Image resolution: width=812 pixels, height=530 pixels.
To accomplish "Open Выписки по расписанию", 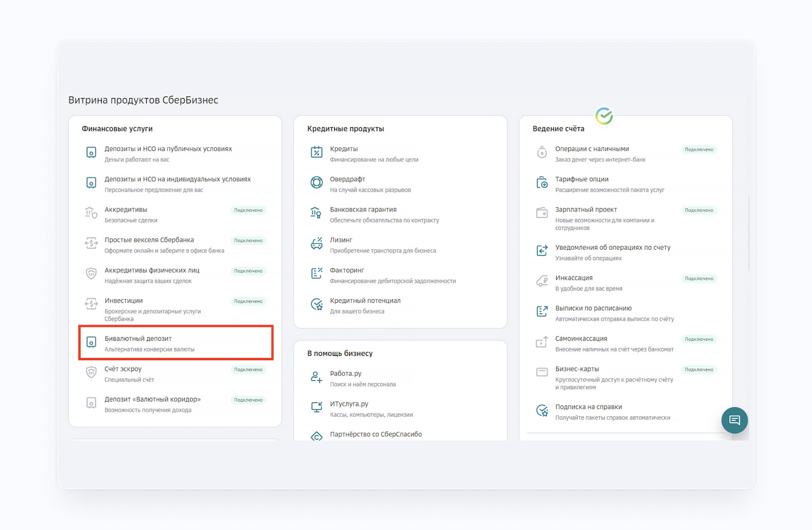I will tap(593, 308).
